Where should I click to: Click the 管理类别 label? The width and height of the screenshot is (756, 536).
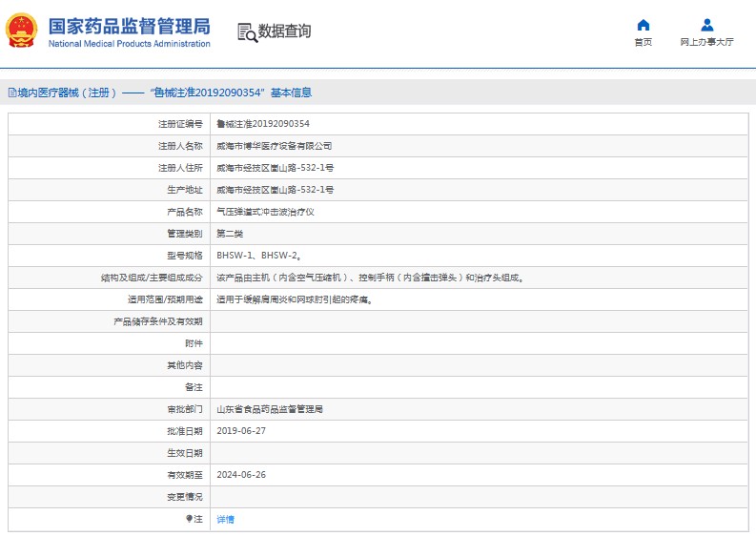point(185,234)
